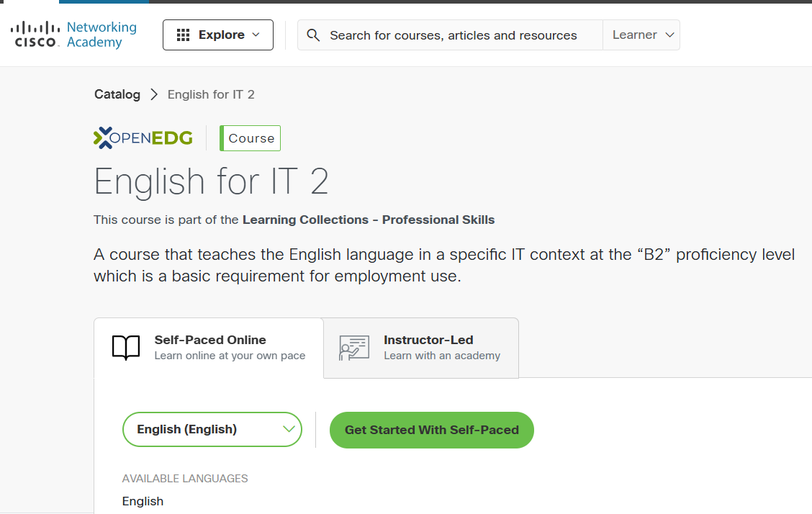Open the Learner dropdown
Image resolution: width=812 pixels, height=514 pixels.
click(641, 34)
